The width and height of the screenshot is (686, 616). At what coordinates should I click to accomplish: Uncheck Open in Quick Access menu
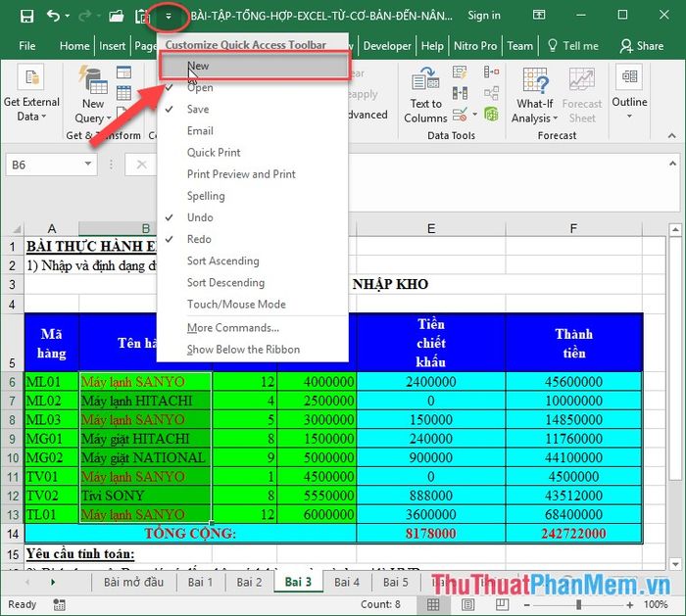point(200,88)
